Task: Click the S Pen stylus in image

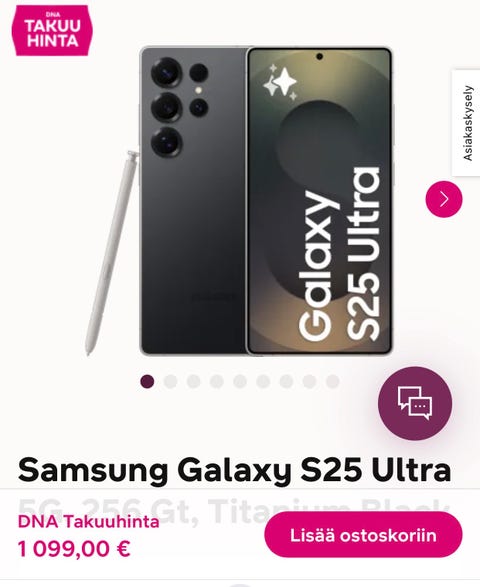Action: click(111, 253)
